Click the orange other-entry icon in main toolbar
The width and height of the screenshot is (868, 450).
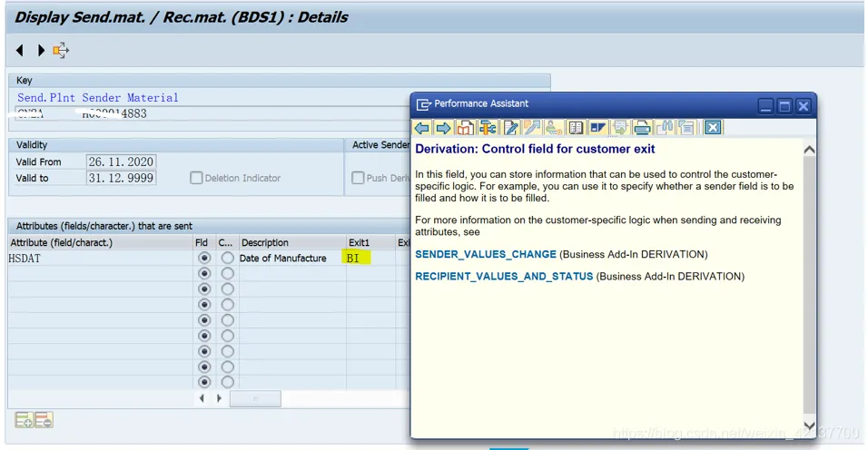click(61, 50)
